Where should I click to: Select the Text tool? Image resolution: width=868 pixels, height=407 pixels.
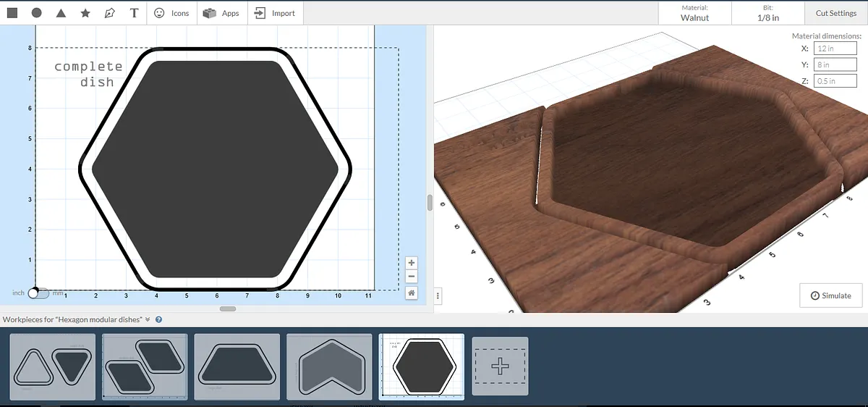tap(134, 13)
